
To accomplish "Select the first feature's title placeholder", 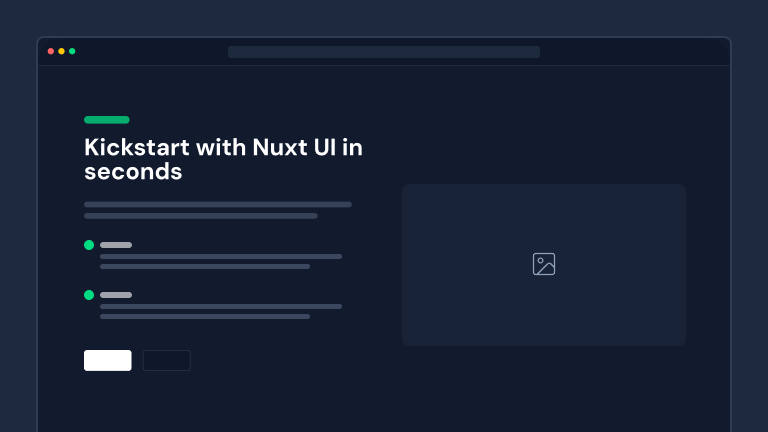I will tap(116, 245).
